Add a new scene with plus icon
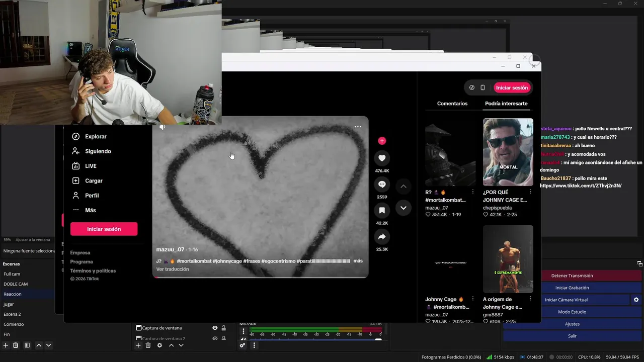This screenshot has height=362, width=644. [x=6, y=345]
